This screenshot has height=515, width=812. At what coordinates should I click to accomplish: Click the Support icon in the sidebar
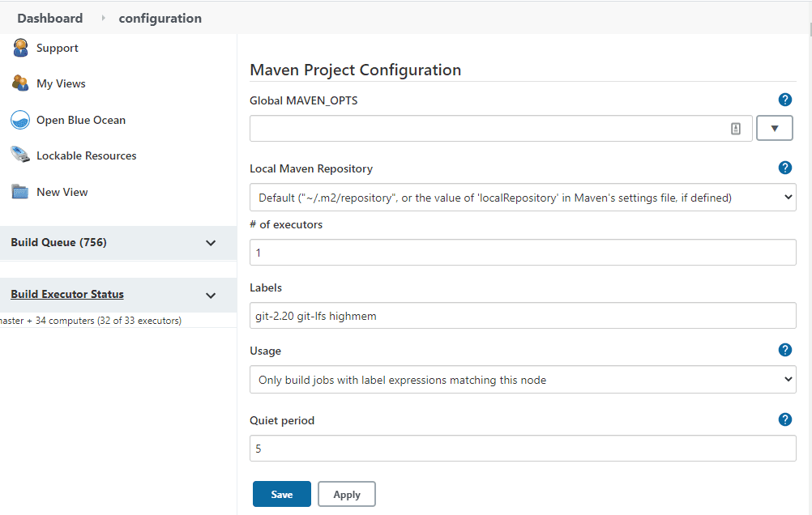coord(20,48)
